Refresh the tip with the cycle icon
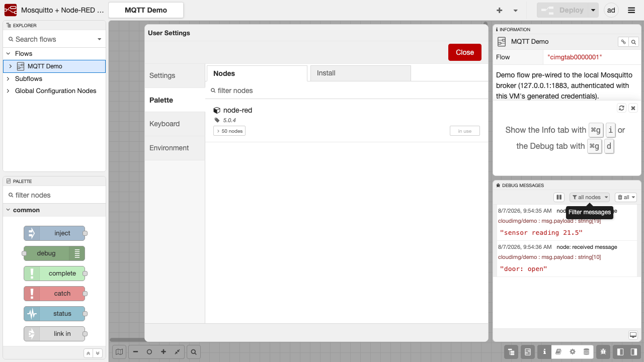This screenshot has width=644, height=362. (622, 108)
